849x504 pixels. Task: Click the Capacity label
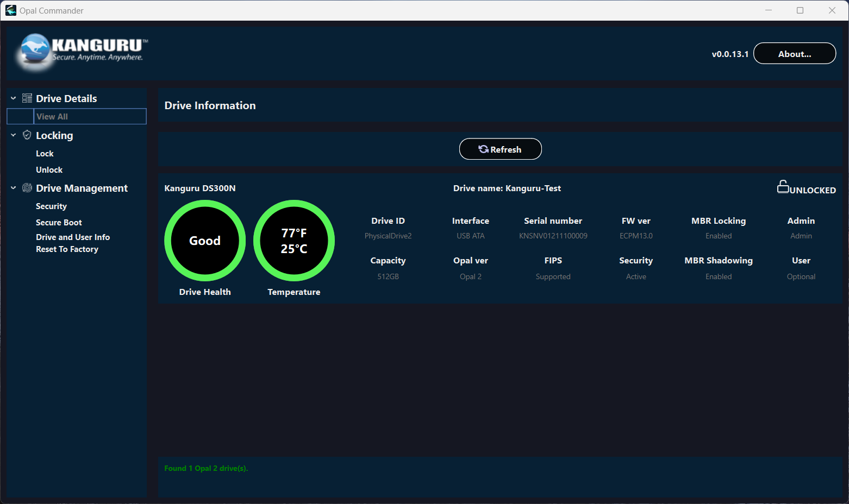(x=388, y=261)
